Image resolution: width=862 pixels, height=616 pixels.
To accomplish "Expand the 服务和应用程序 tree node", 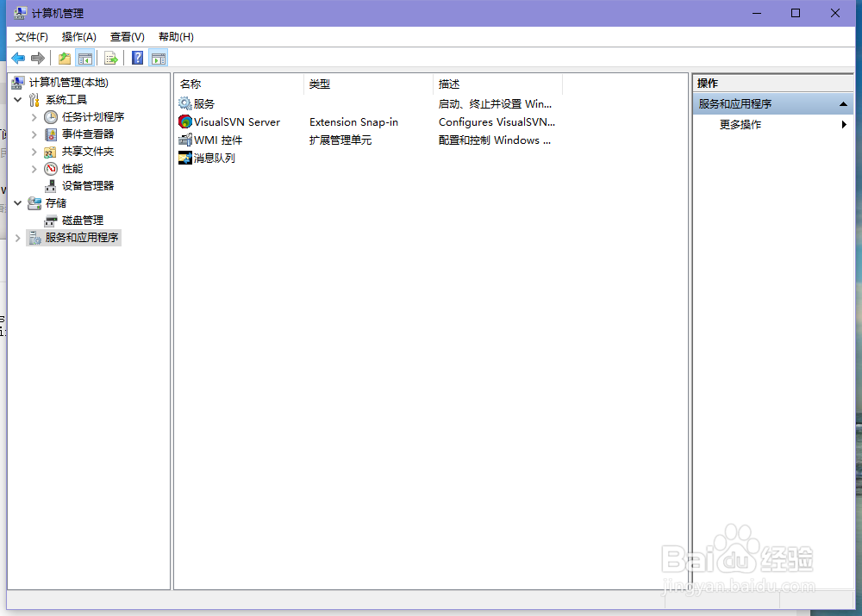I will point(17,238).
